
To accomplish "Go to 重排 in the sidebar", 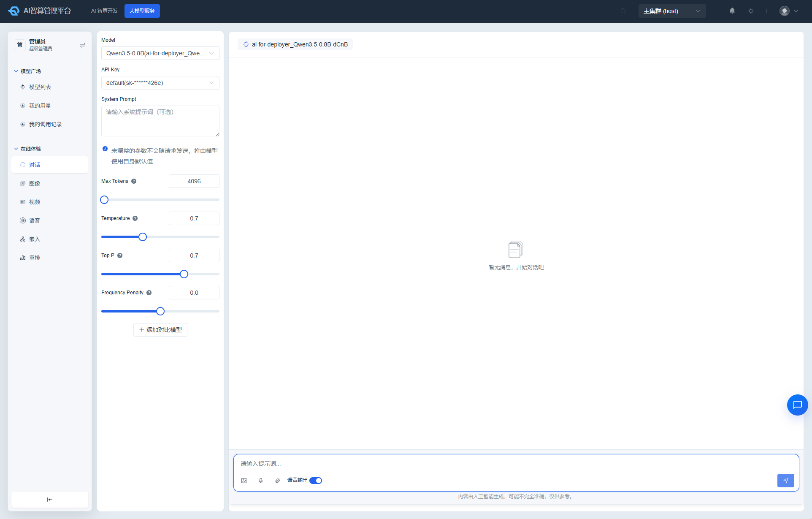I will [x=50, y=258].
